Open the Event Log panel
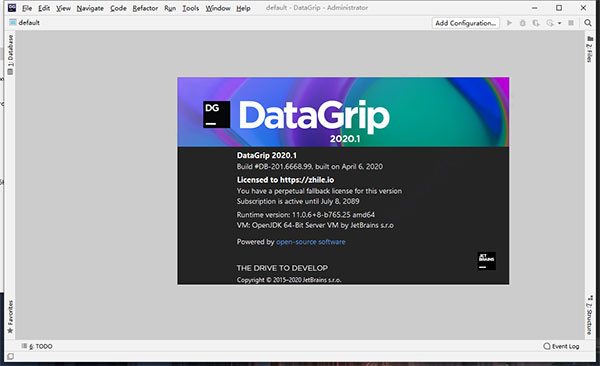 tap(561, 346)
